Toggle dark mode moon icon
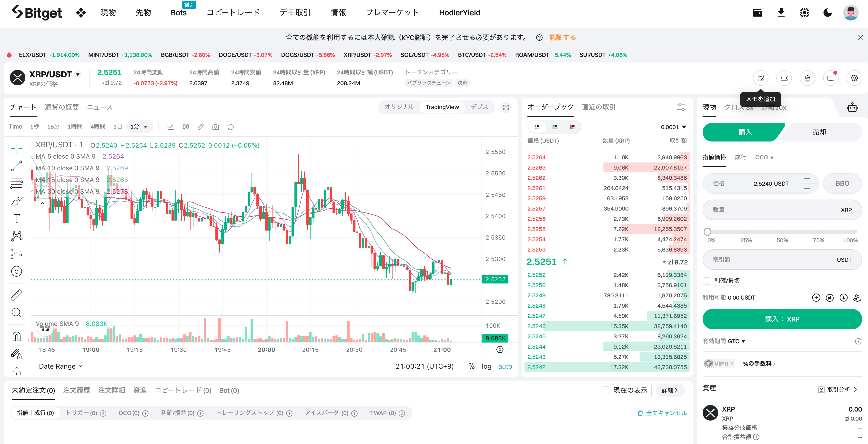This screenshot has height=444, width=868. [x=828, y=13]
